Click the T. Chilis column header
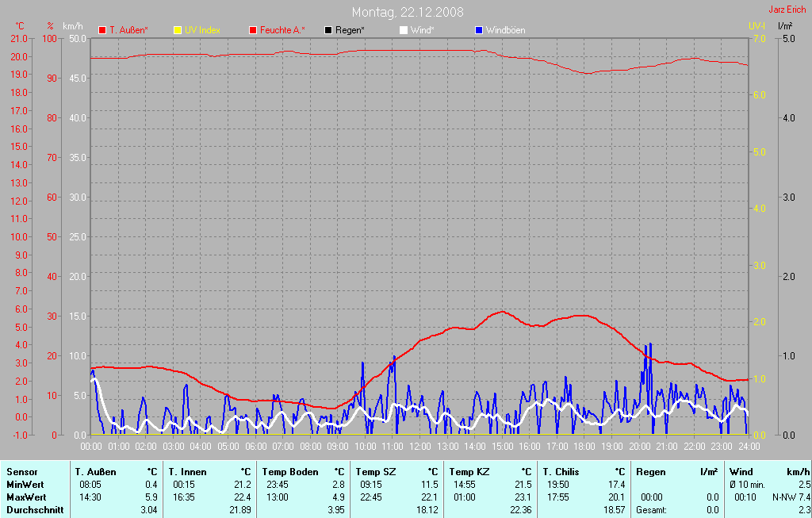The width and height of the screenshot is (812, 518). 562,472
